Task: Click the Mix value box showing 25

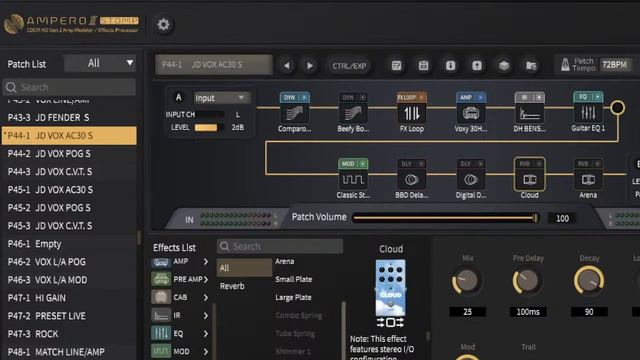Action: [467, 312]
